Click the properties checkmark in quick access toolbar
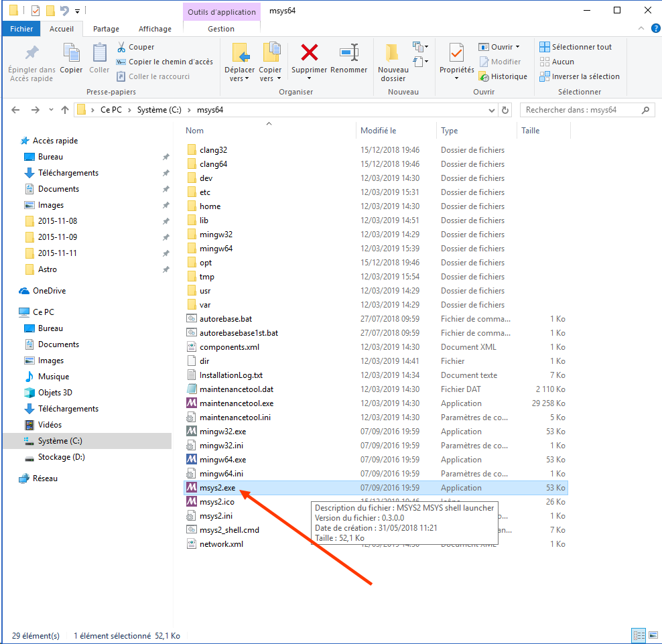 coord(36,11)
